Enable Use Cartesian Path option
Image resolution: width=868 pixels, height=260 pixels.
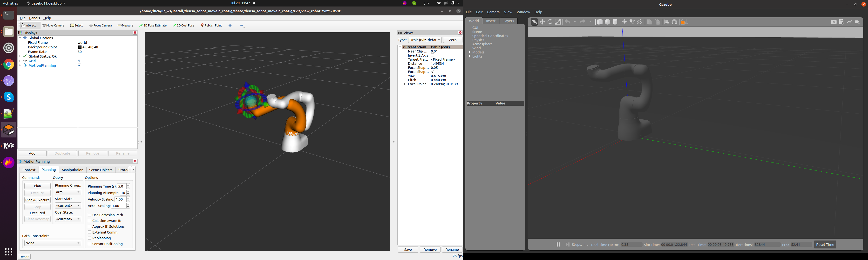90,215
